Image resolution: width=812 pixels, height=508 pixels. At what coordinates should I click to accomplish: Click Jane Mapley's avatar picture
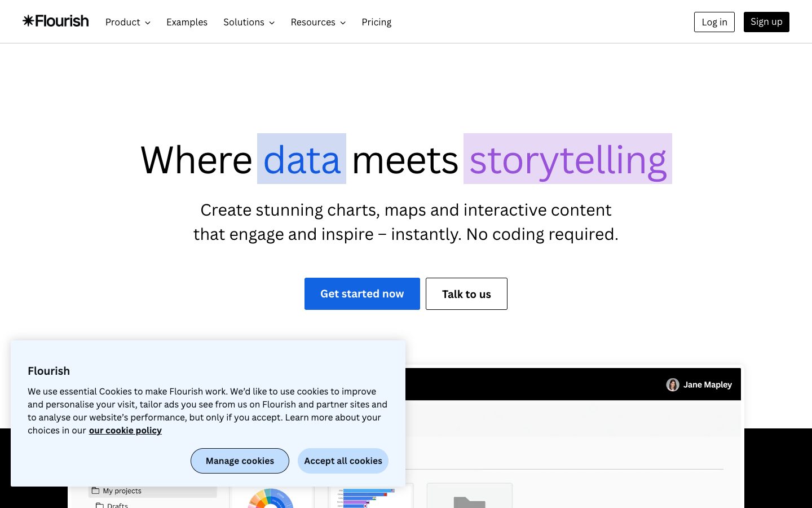coord(673,385)
